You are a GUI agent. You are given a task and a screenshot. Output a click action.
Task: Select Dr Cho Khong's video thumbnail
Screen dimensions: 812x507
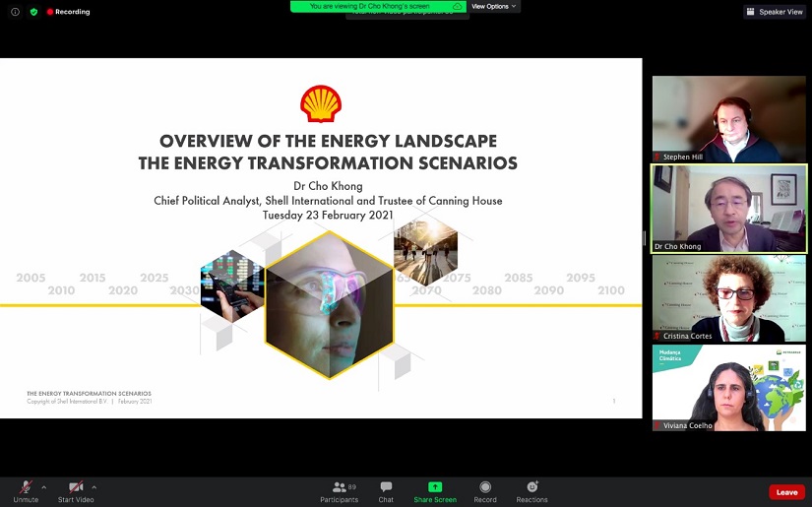click(729, 209)
